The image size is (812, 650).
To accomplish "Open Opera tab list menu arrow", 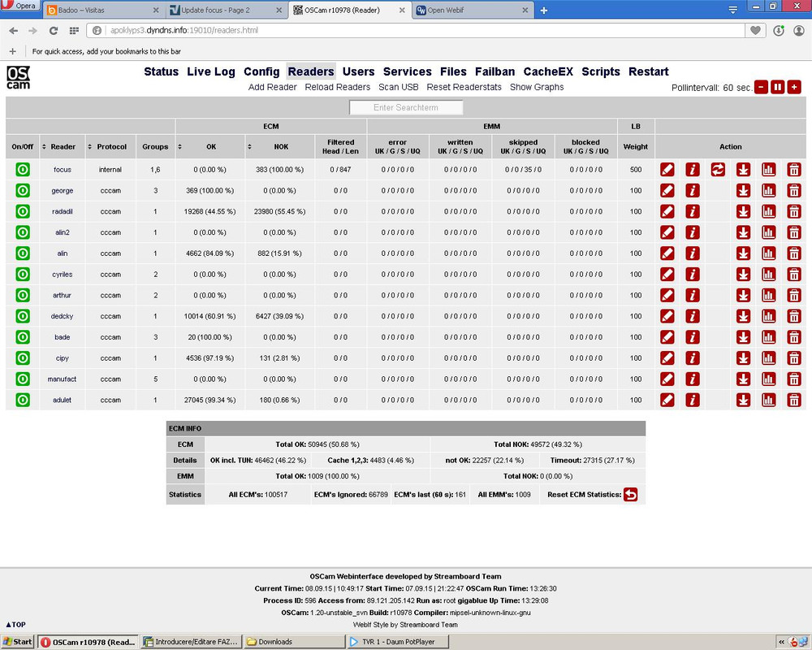I will coord(732,10).
